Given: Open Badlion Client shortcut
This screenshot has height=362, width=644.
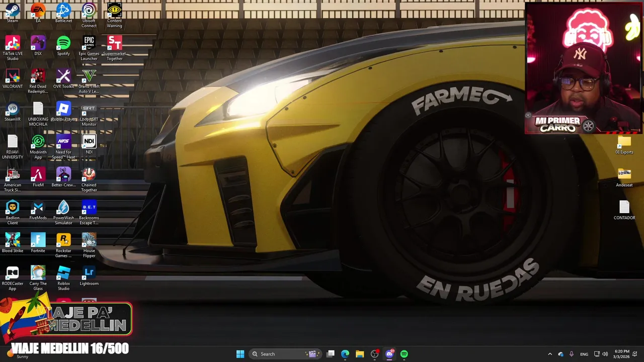Looking at the screenshot, I should tap(13, 212).
